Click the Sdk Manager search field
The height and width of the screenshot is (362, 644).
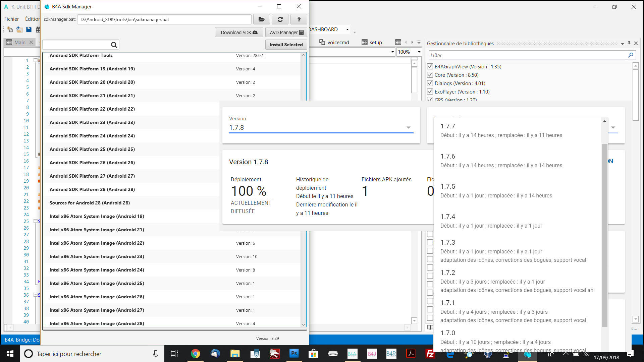[76, 45]
